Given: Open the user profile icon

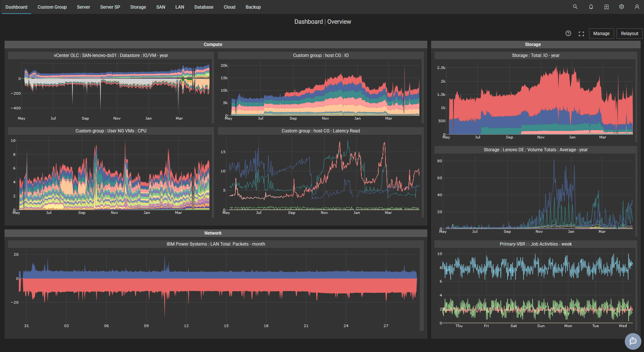Looking at the screenshot, I should pyautogui.click(x=636, y=7).
